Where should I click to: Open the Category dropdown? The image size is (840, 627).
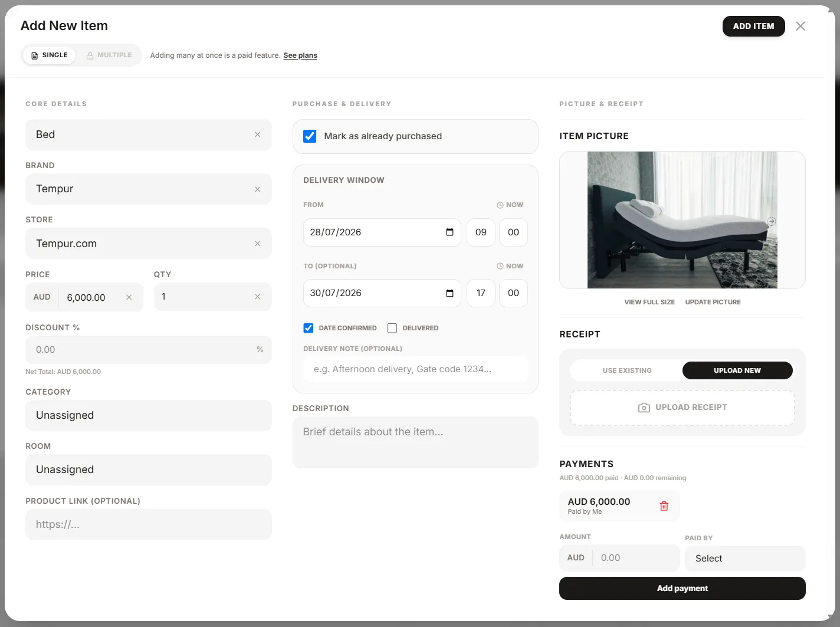(149, 415)
